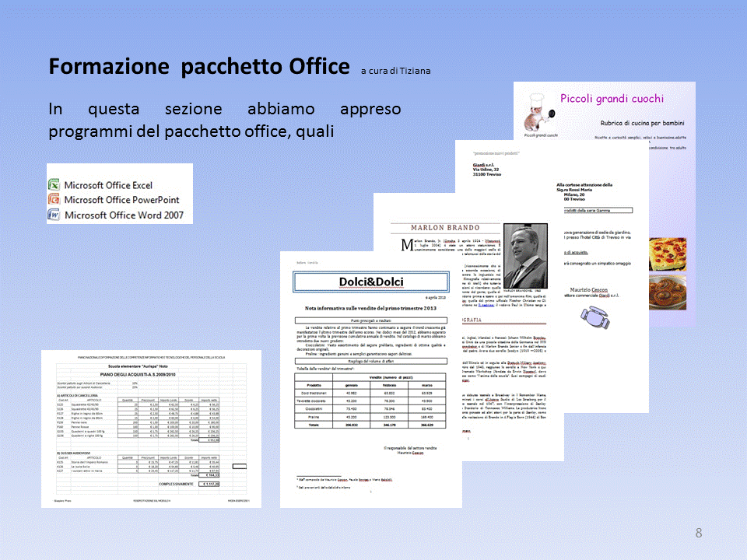Click the slide number 8
The width and height of the screenshot is (747, 560).
(x=699, y=533)
